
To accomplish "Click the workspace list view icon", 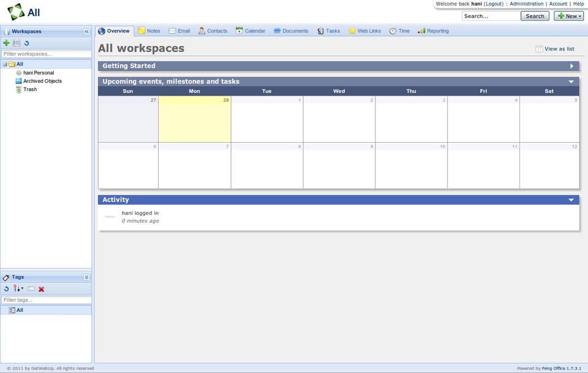I will pyautogui.click(x=17, y=43).
